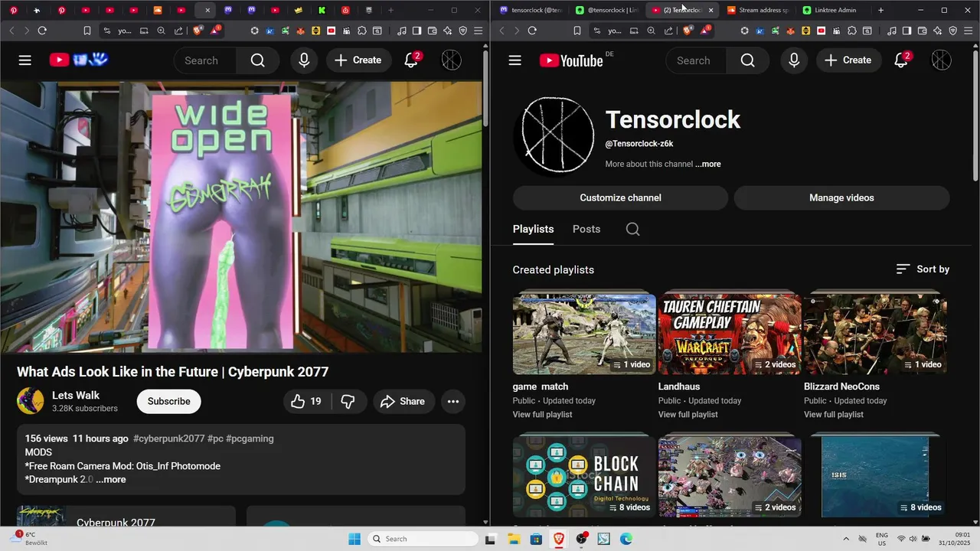
Task: Click the search magnifier button in the Tensorclock window
Action: (748, 60)
